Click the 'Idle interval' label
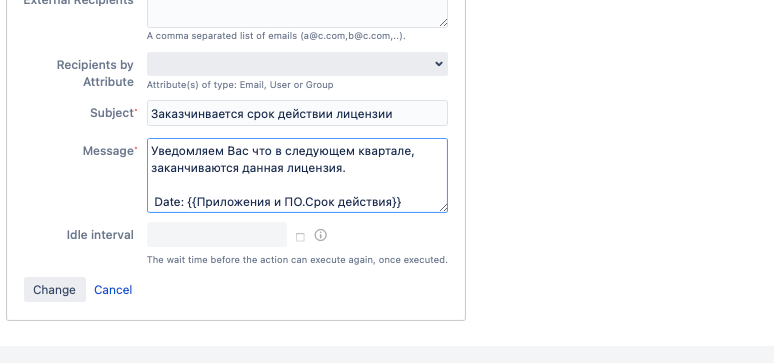774x363 pixels. tap(100, 235)
